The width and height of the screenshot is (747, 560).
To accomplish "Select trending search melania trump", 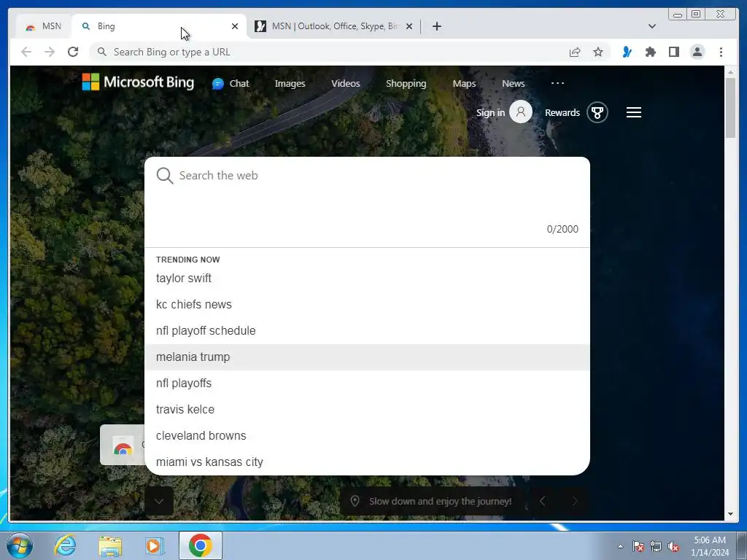I will tap(367, 357).
